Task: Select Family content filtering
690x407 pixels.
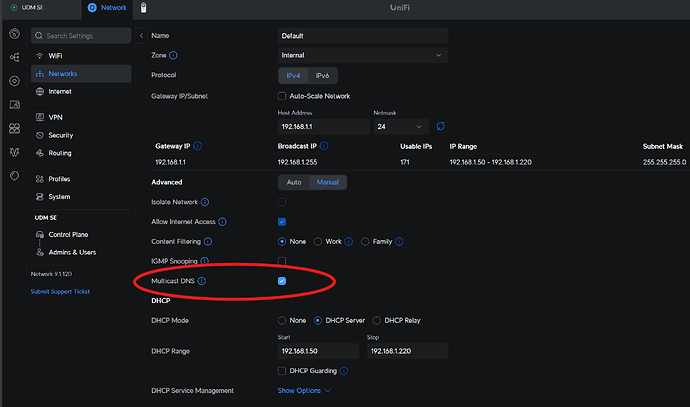Action: pos(365,242)
